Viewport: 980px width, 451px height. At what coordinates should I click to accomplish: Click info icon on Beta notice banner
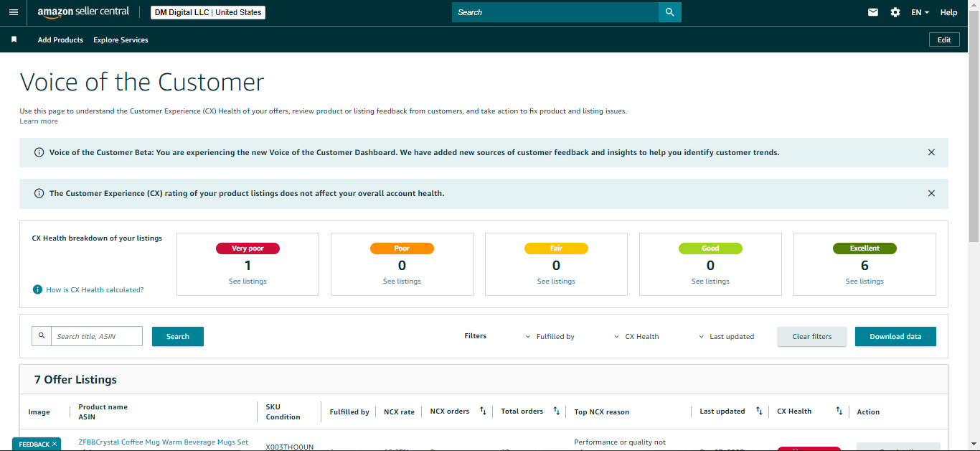pos(39,152)
